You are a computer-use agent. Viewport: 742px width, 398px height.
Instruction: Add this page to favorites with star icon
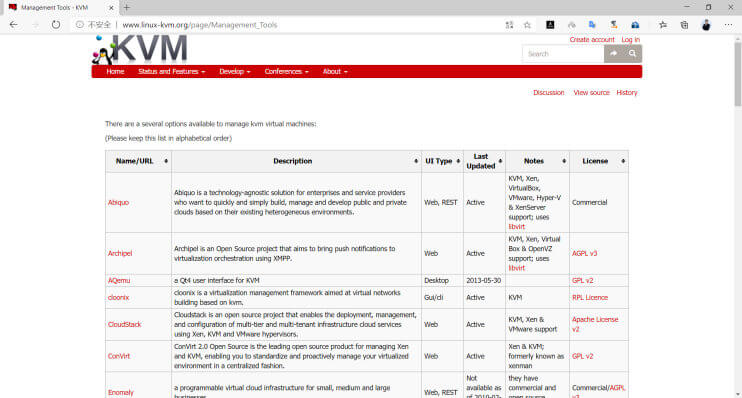(x=527, y=25)
